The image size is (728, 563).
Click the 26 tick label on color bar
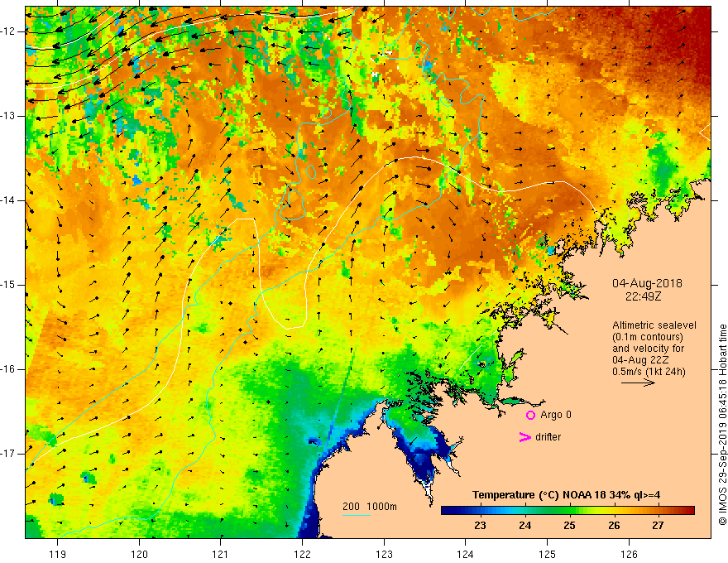(614, 526)
